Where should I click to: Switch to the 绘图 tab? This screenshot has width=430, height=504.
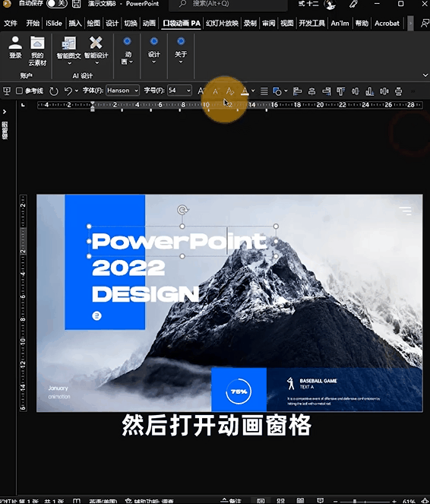click(x=93, y=23)
